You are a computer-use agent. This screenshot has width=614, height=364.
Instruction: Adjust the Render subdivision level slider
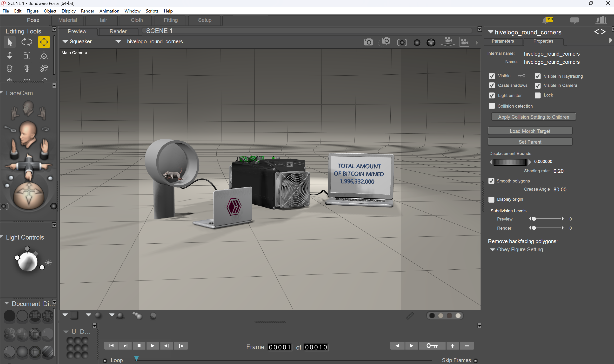pyautogui.click(x=547, y=228)
